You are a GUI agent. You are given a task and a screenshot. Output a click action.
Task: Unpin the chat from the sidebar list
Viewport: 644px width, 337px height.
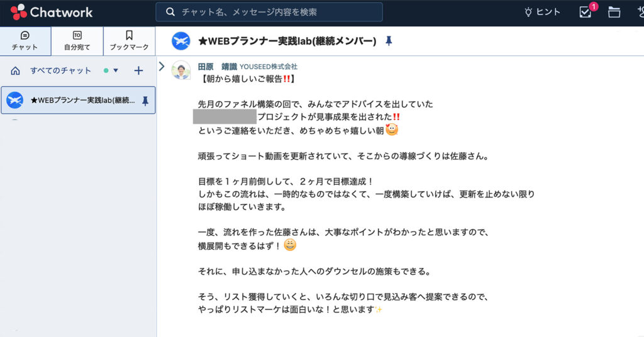click(145, 101)
